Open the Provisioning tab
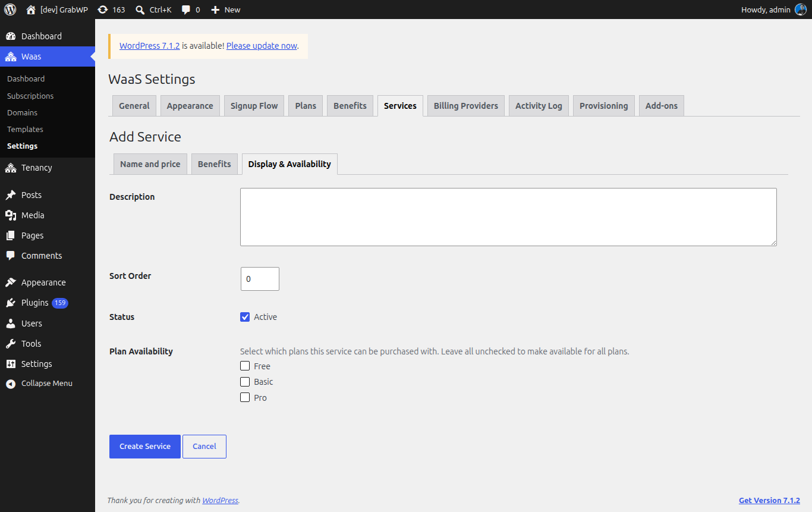The width and height of the screenshot is (812, 512). tap(604, 106)
